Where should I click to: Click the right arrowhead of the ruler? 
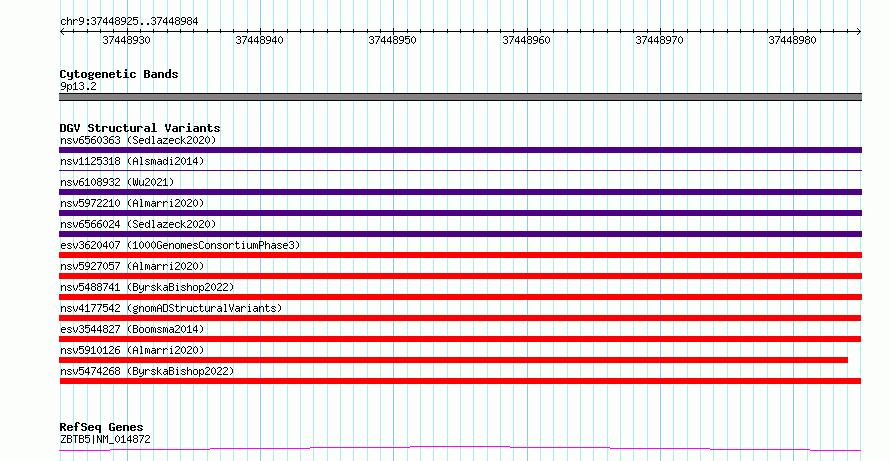pos(859,32)
